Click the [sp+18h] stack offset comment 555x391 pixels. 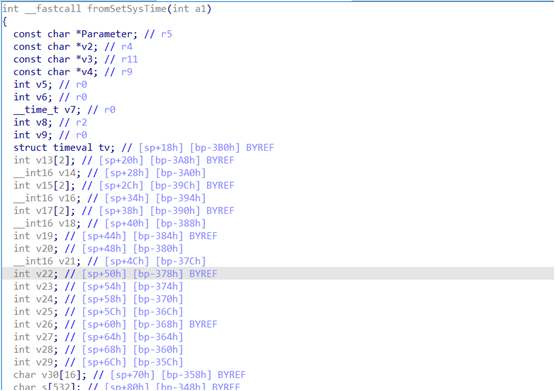point(161,148)
